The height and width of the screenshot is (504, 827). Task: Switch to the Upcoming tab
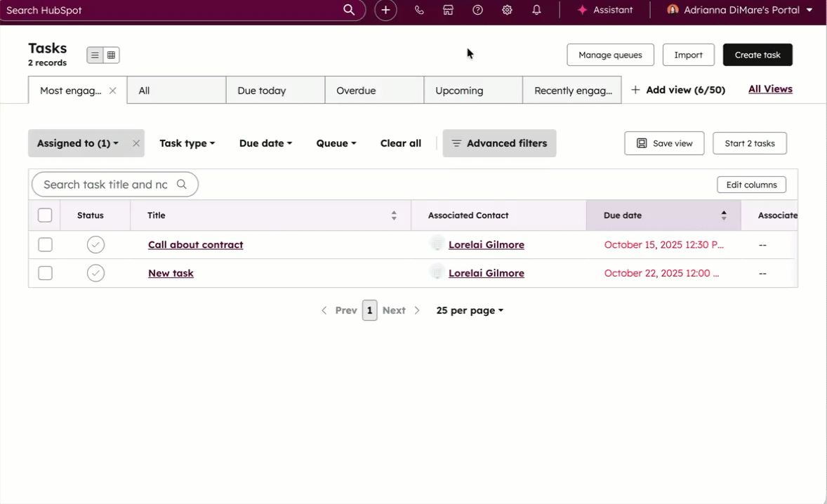point(473,90)
